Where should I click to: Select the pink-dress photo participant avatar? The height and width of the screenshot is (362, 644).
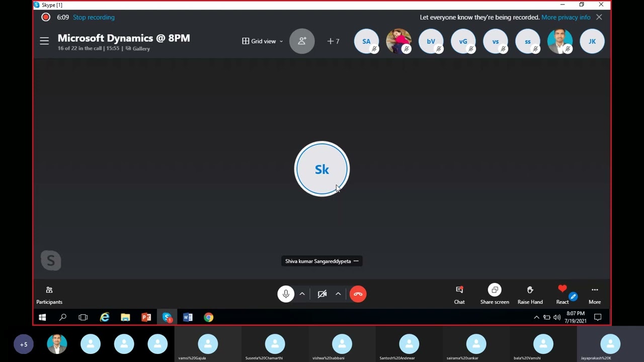pyautogui.click(x=398, y=41)
